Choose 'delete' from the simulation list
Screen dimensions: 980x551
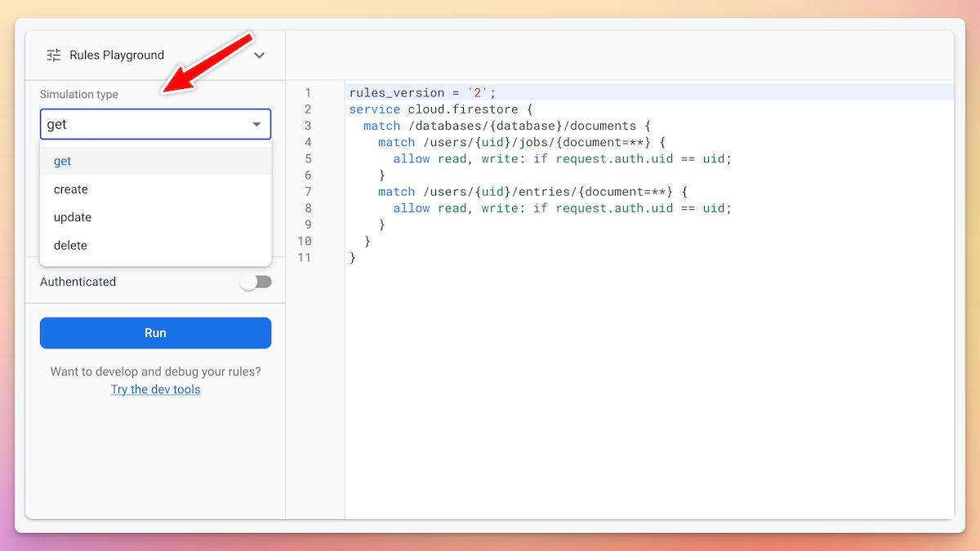155,245
